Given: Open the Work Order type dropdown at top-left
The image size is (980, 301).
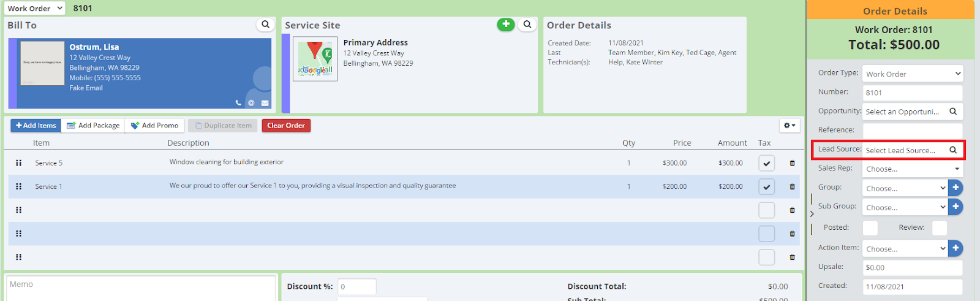Looking at the screenshot, I should [35, 8].
